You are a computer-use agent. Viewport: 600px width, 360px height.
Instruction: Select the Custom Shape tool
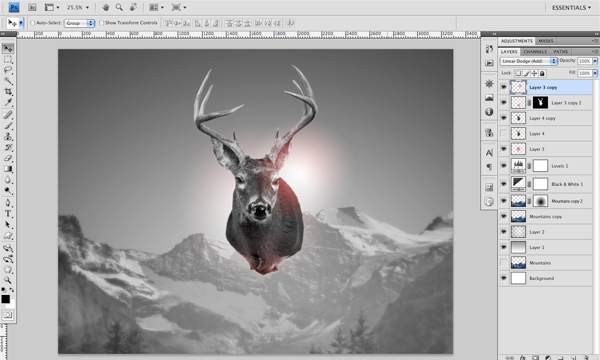8,235
